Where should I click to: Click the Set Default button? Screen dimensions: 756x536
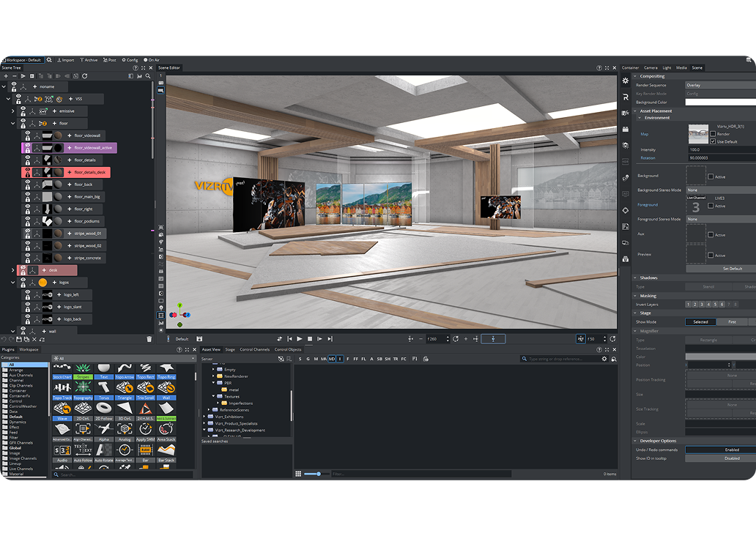[x=731, y=269]
